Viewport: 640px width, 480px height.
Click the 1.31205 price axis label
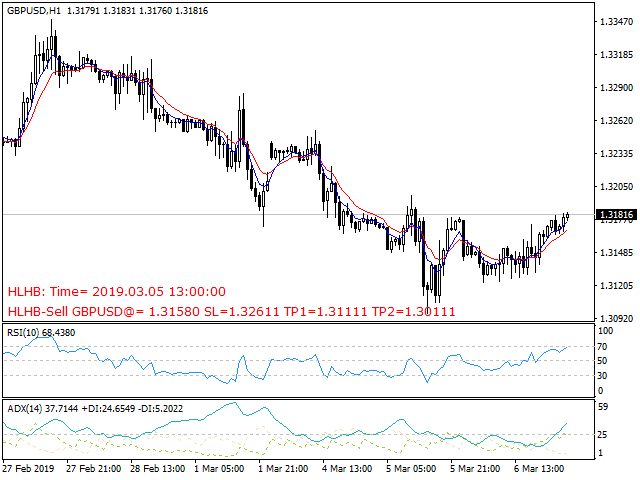coord(616,285)
